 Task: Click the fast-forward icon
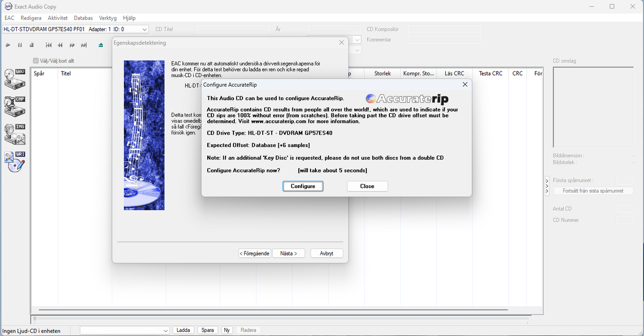point(72,45)
